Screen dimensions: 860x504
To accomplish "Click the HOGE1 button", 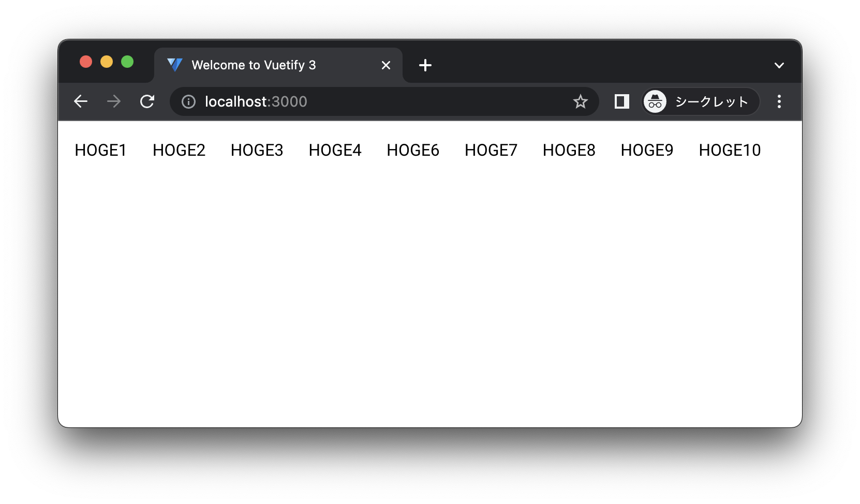I will [100, 150].
